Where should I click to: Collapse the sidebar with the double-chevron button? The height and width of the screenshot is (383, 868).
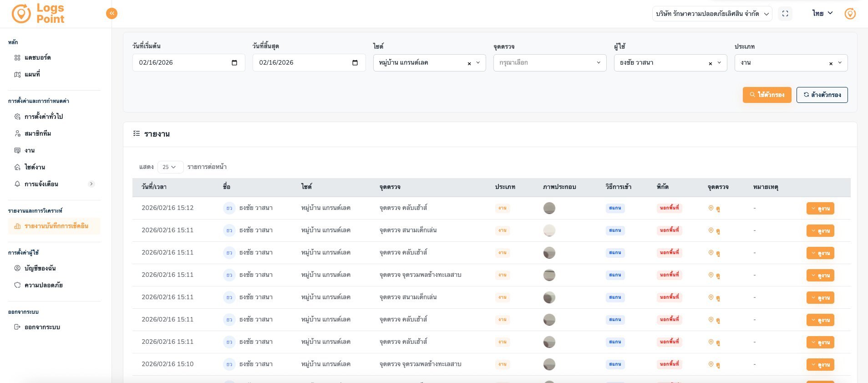112,14
